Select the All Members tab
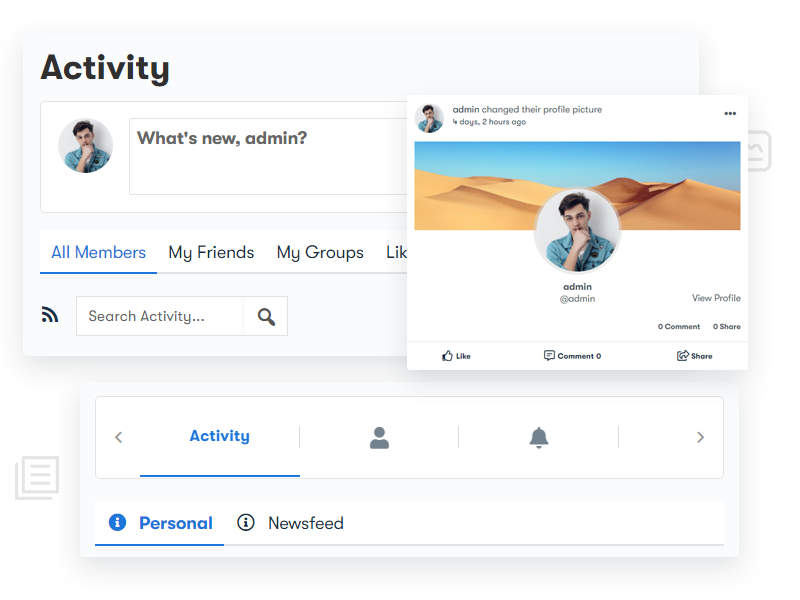 (x=98, y=252)
